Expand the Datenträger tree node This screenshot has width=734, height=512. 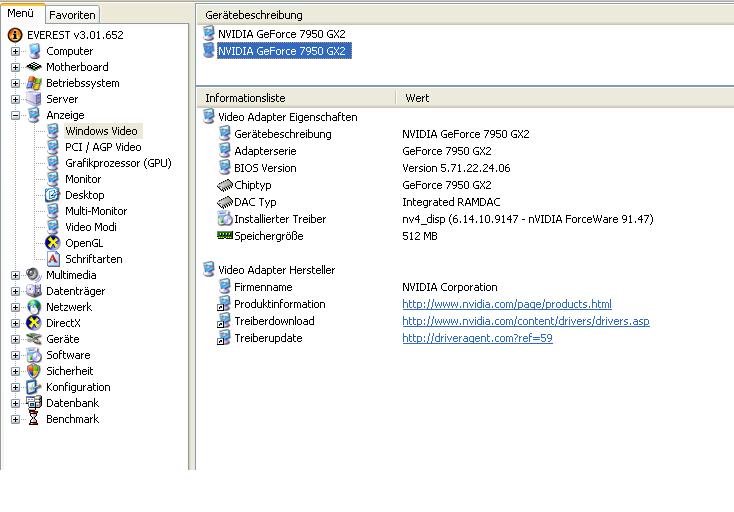[x=15, y=291]
